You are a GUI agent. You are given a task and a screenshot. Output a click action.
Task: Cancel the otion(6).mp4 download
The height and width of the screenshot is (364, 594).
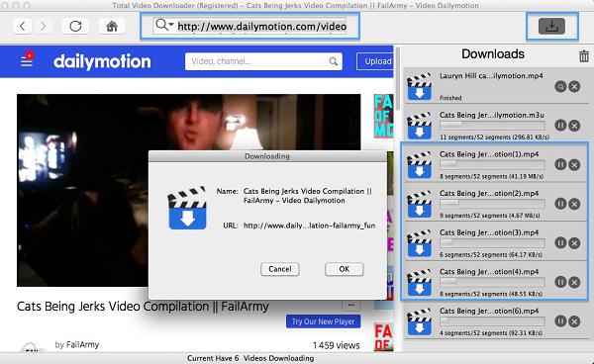coord(574,321)
